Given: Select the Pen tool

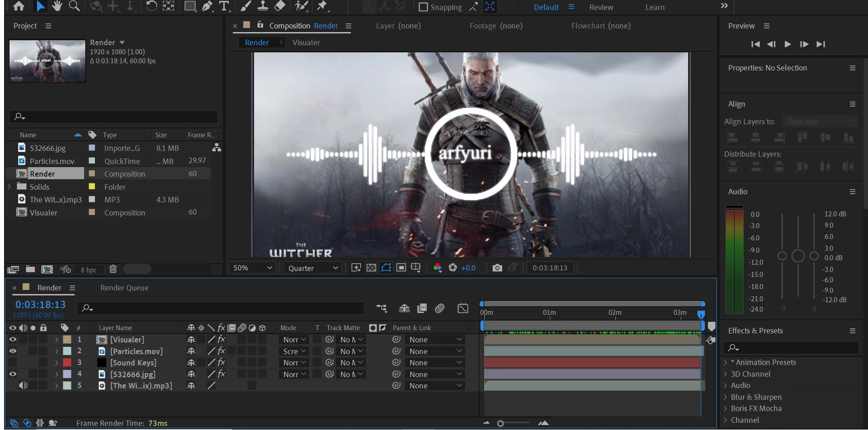Looking at the screenshot, I should pos(207,6).
